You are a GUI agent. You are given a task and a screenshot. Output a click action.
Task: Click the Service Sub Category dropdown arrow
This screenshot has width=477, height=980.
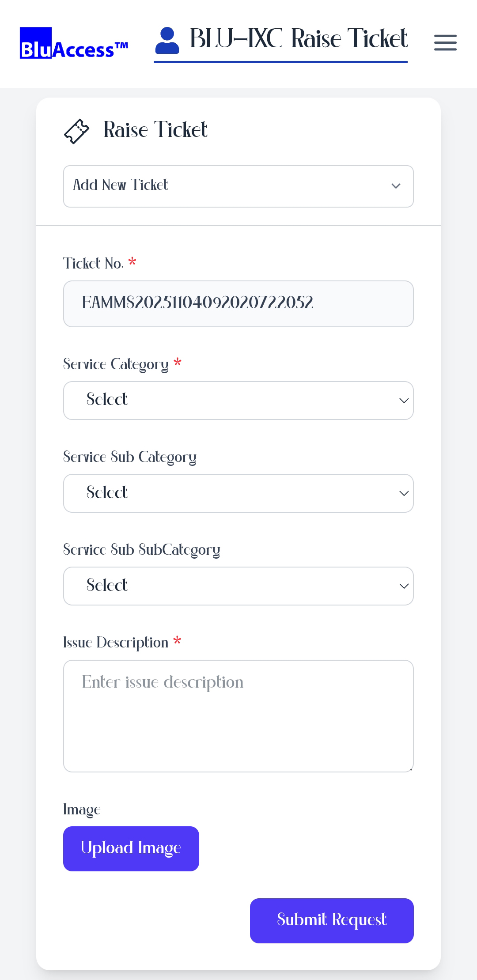404,493
